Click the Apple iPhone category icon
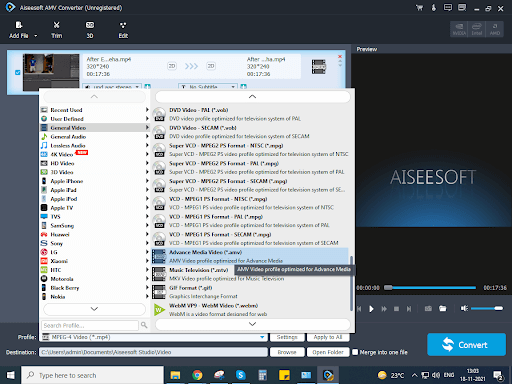 [x=44, y=181]
